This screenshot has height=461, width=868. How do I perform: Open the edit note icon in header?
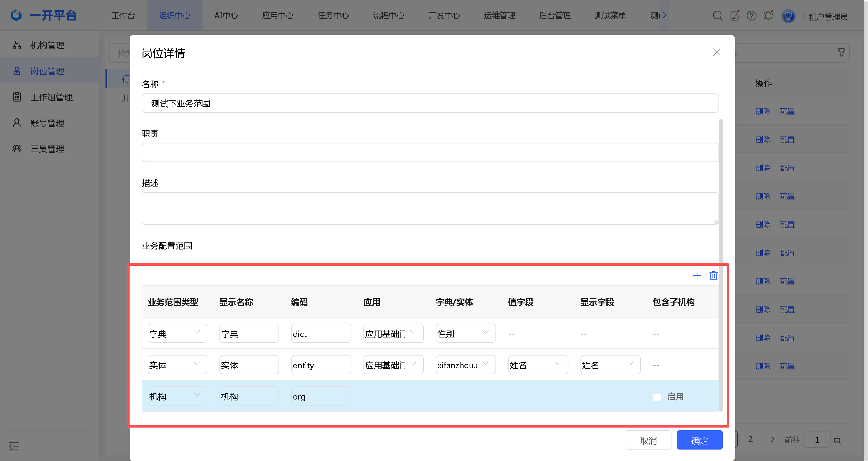coord(734,16)
